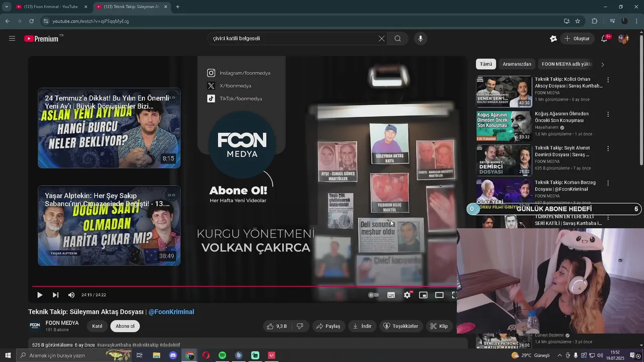The width and height of the screenshot is (644, 362).
Task: Open a new Chrome tab
Action: coord(178,7)
